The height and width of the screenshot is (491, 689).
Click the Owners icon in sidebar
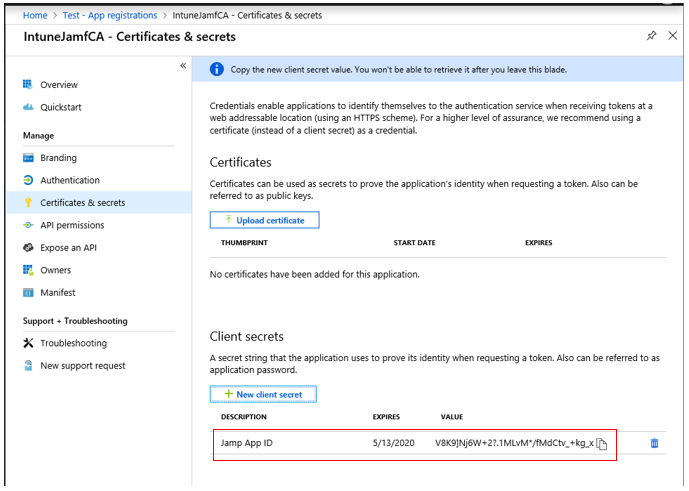(x=28, y=270)
